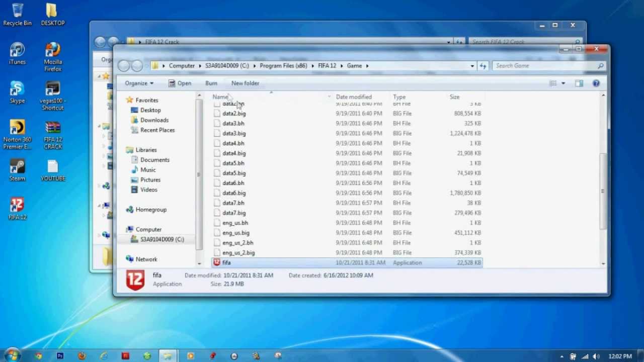Select Program Files (x86) in the breadcrumb

click(x=283, y=66)
